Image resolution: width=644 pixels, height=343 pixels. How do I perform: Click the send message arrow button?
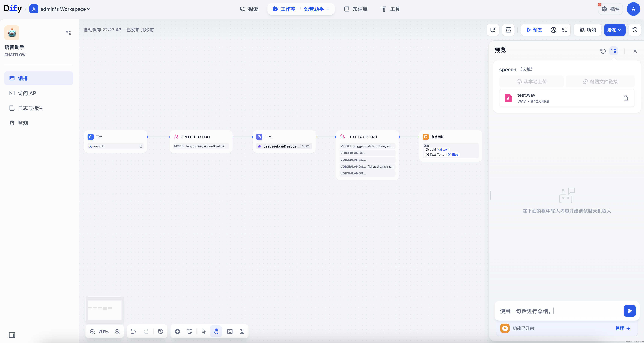click(x=630, y=311)
